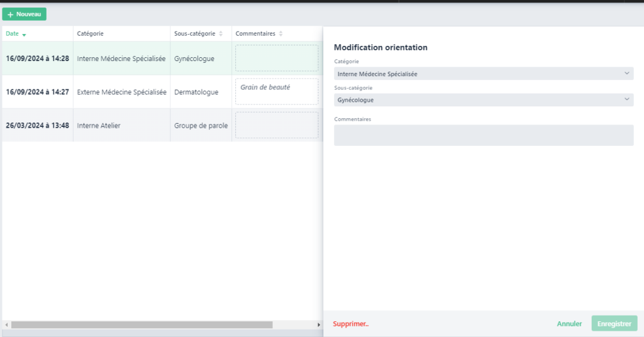Image resolution: width=644 pixels, height=337 pixels.
Task: Select the 16/09/2024 à 14:28 row
Action: click(x=37, y=58)
